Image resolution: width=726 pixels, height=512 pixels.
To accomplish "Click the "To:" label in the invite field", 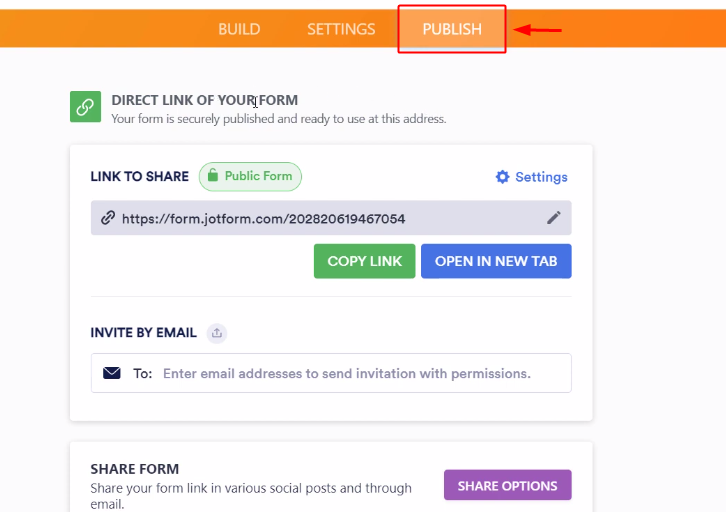I will coord(143,373).
